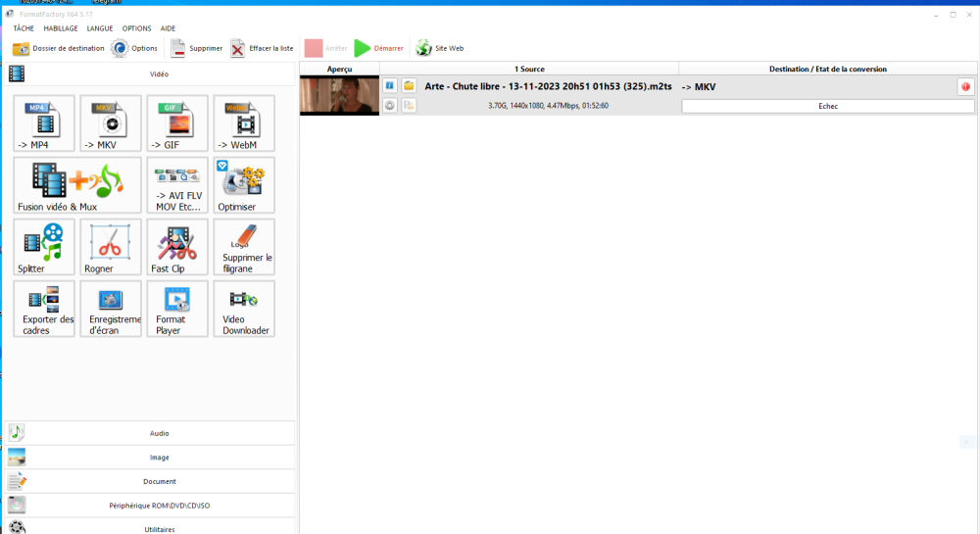
Task: Click the red error icon on the task
Action: 965,87
